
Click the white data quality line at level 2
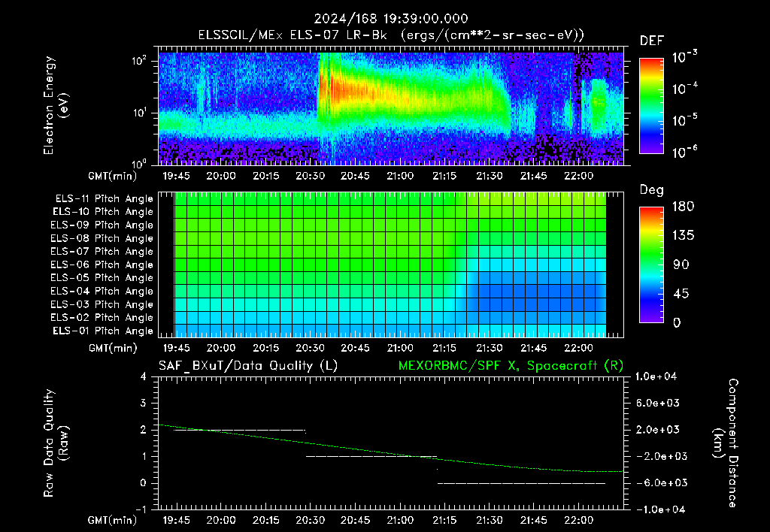(240, 431)
